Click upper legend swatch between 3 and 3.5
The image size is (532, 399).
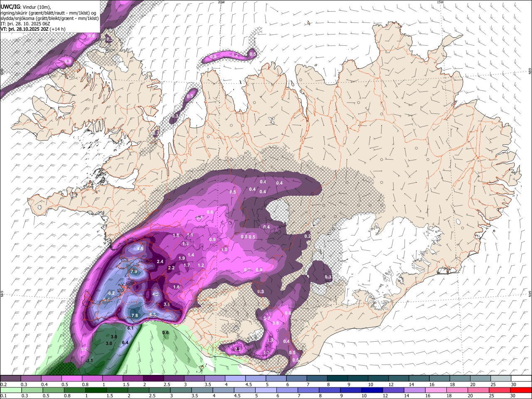click(x=194, y=378)
